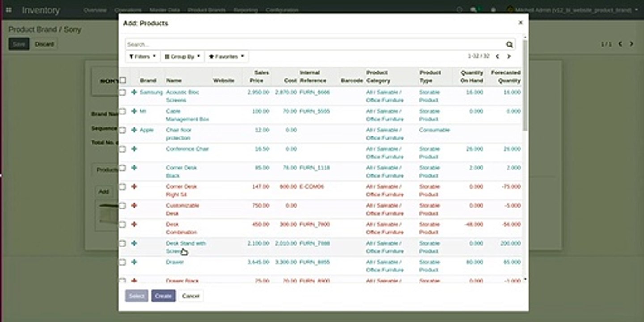Go to previous page arrow in dialog
This screenshot has height=322, width=644.
click(x=497, y=56)
